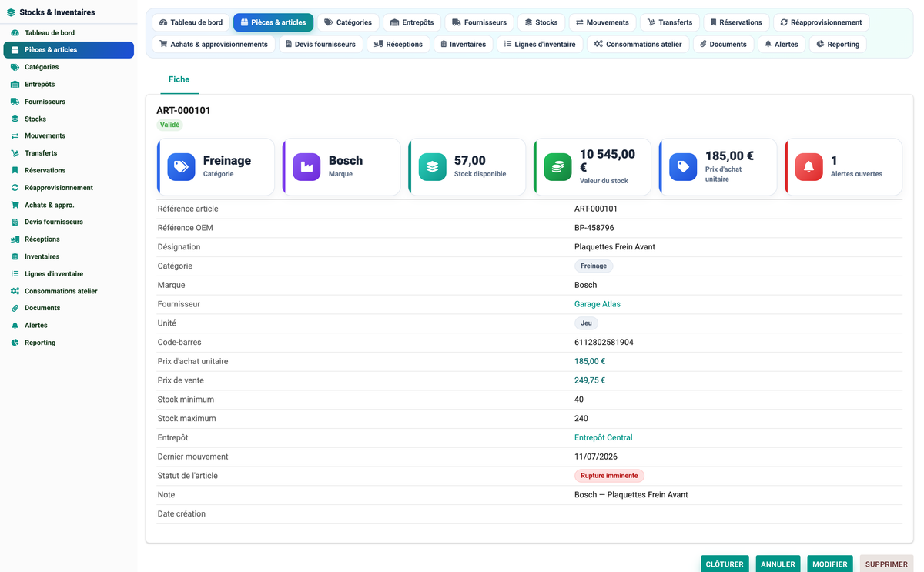Click the sidebar Inventaires clipboard icon

[x=15, y=257]
